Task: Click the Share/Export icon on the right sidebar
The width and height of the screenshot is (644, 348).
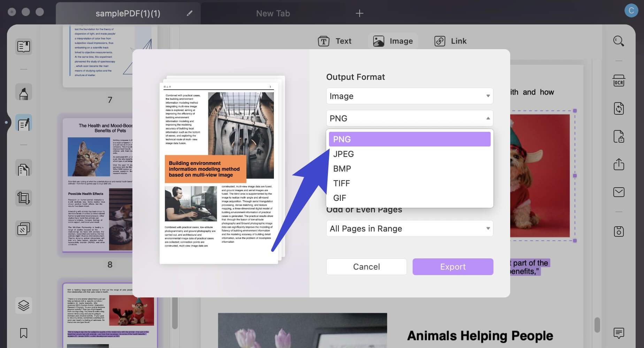Action: (x=619, y=165)
